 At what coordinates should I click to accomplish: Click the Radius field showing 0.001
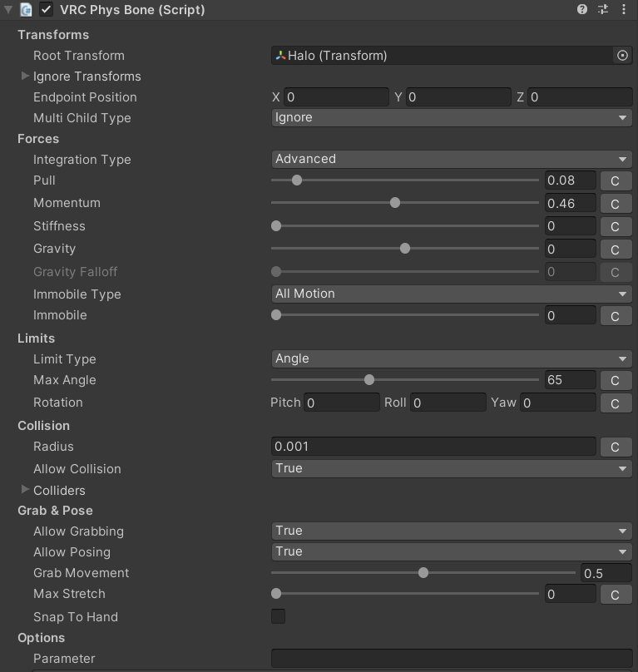(433, 447)
